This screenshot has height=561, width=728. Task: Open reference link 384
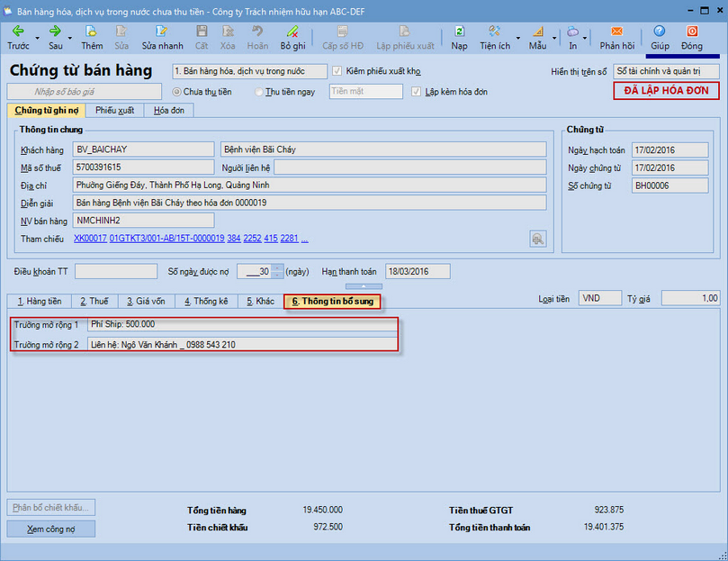[234, 239]
